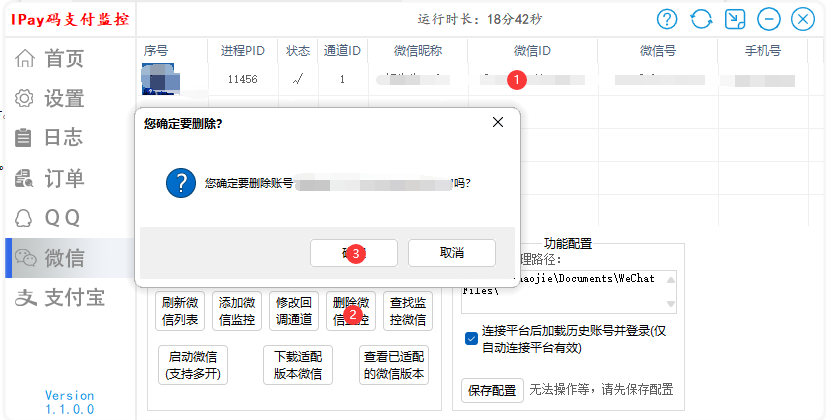Screen dimensions: 826x420
Task: Minimize window with the circled minus icon
Action: [x=769, y=19]
